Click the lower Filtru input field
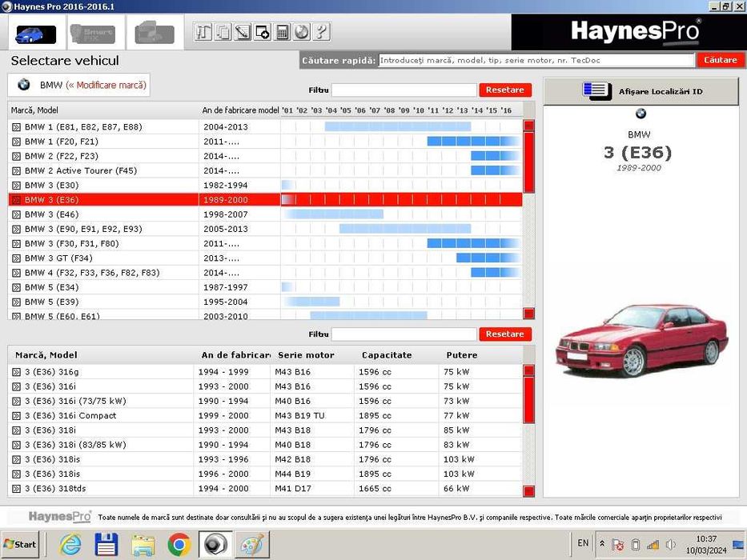Image resolution: width=747 pixels, height=560 pixels. point(404,334)
